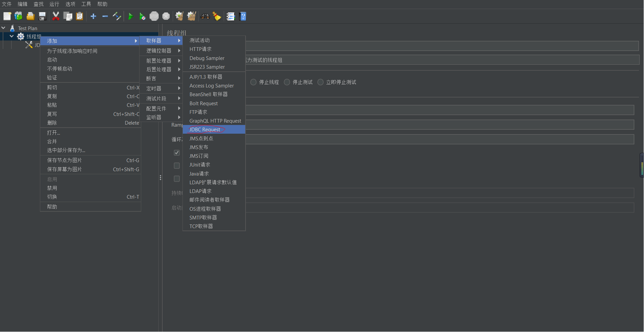Open the Function Helper list icon
The width and height of the screenshot is (644, 332).
231,16
